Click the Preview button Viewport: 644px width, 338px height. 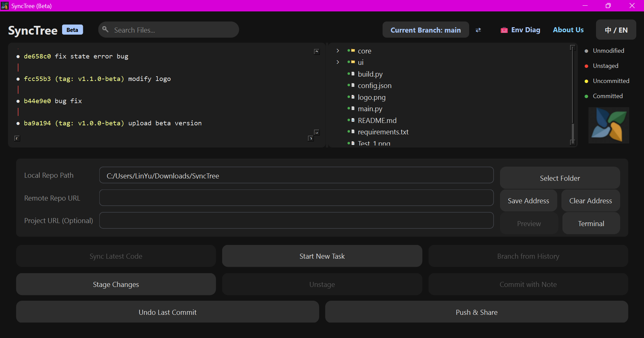(529, 223)
